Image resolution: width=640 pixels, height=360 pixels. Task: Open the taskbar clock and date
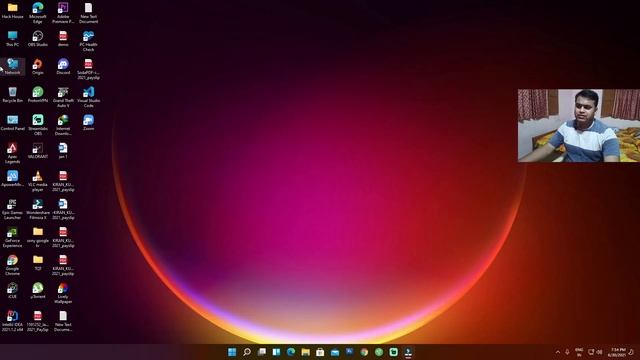[617, 352]
